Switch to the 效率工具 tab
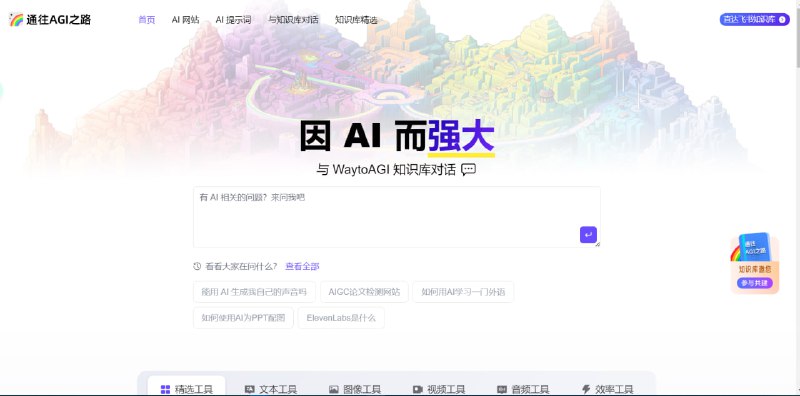 [x=607, y=389]
